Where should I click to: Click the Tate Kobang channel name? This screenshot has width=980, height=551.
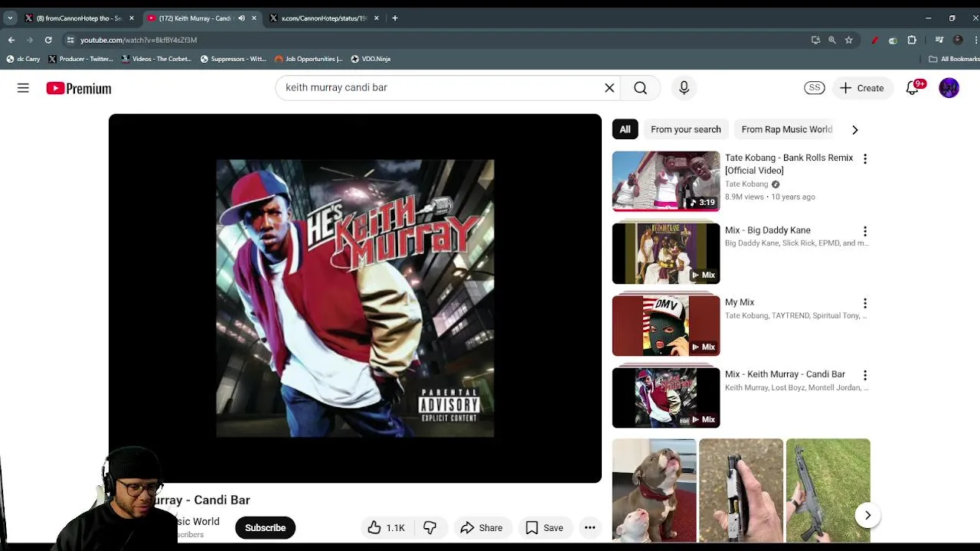point(746,184)
